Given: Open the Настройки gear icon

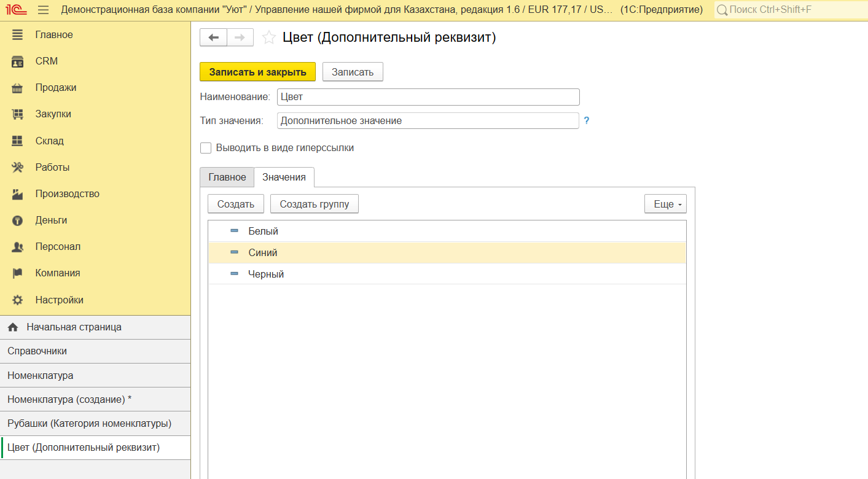Looking at the screenshot, I should [17, 300].
